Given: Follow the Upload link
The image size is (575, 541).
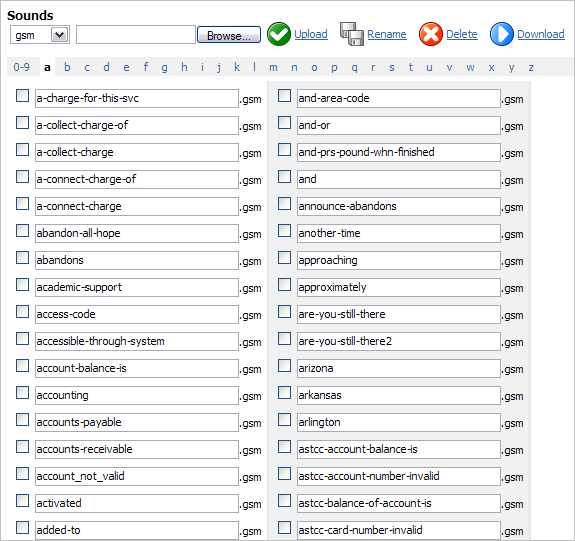Looking at the screenshot, I should (311, 34).
